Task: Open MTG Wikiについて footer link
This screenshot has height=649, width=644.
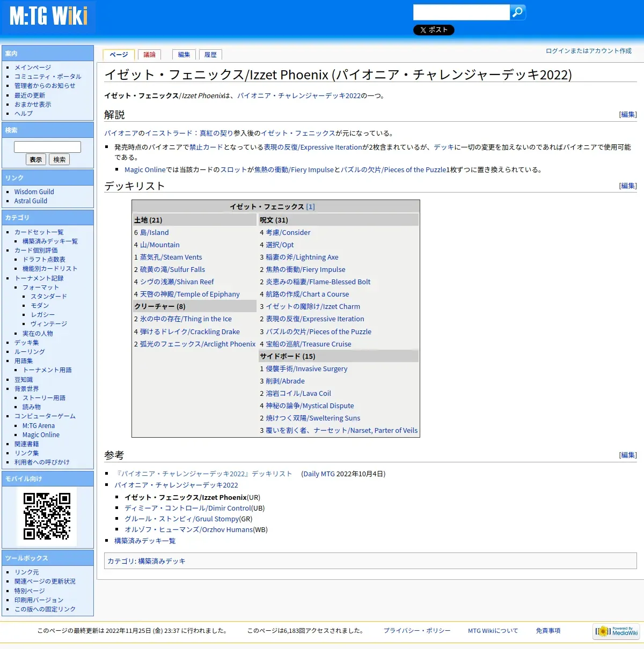Action: [x=493, y=631]
